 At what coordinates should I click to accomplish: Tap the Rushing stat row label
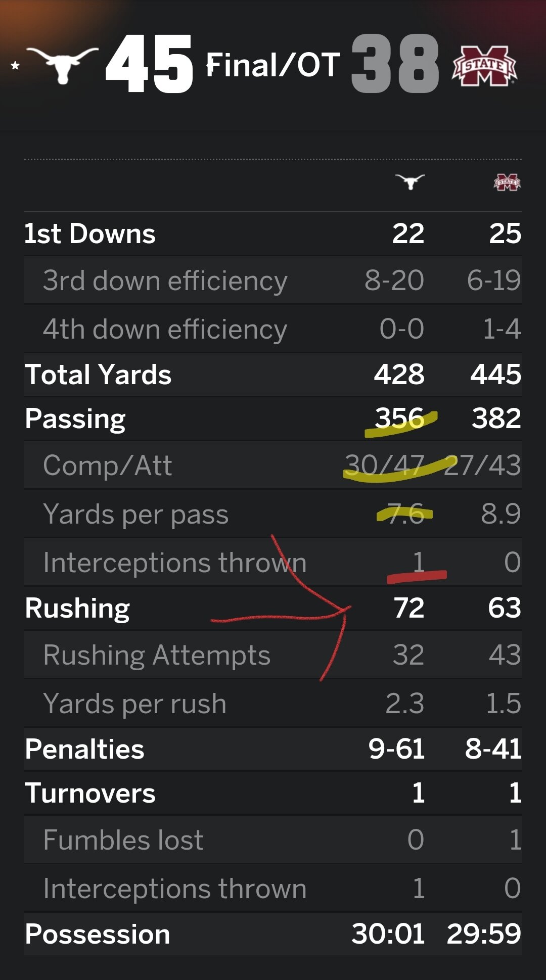[x=77, y=608]
